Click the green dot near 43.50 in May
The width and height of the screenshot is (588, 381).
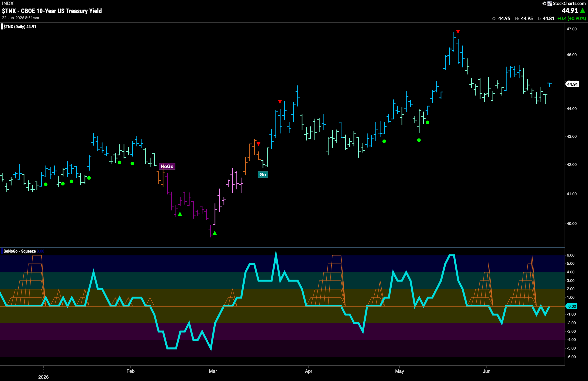pos(427,123)
